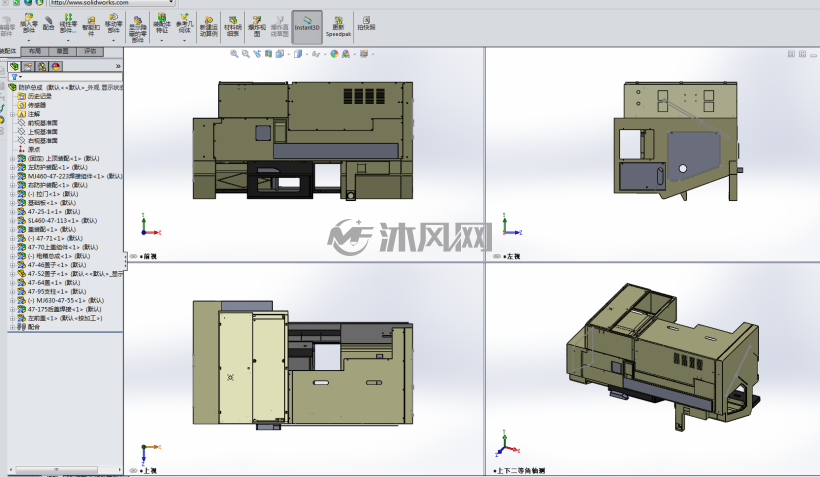
Task: Toggle the Instant3D button
Action: (x=307, y=26)
